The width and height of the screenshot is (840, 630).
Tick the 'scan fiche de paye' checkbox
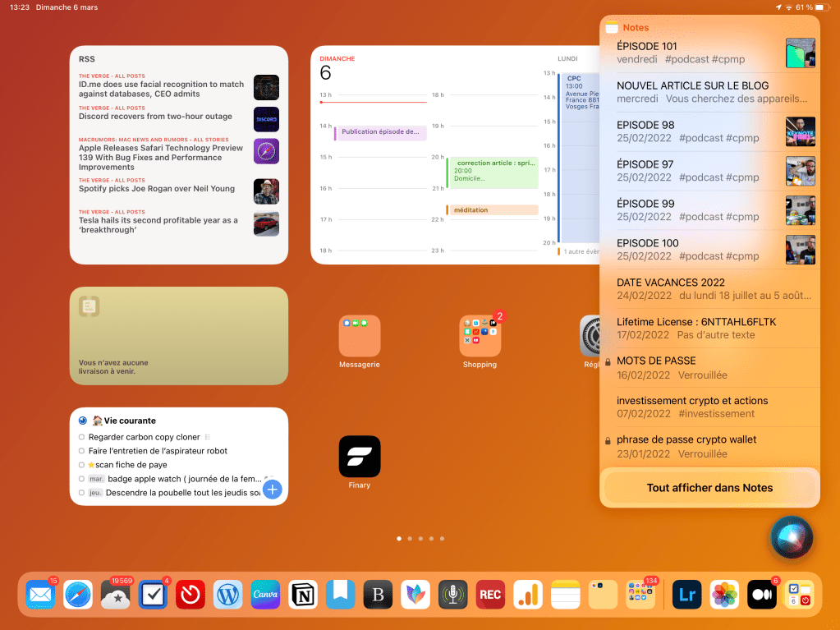pyautogui.click(x=82, y=465)
